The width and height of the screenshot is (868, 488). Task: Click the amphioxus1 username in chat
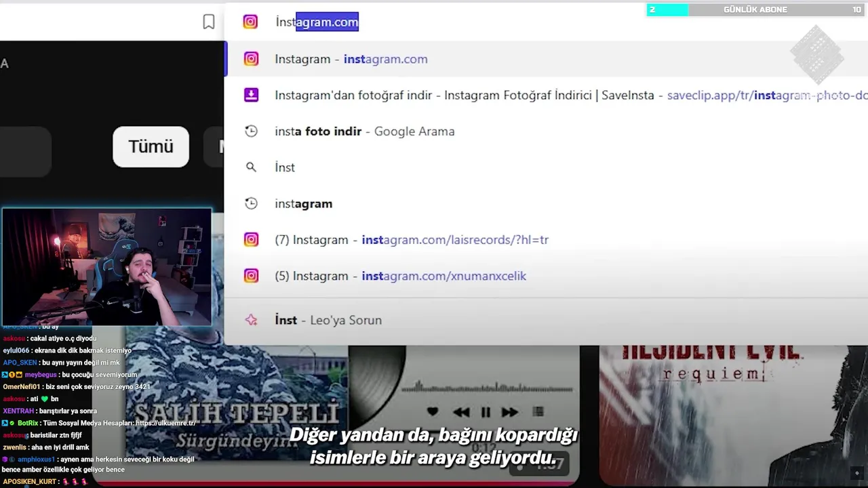tap(36, 460)
